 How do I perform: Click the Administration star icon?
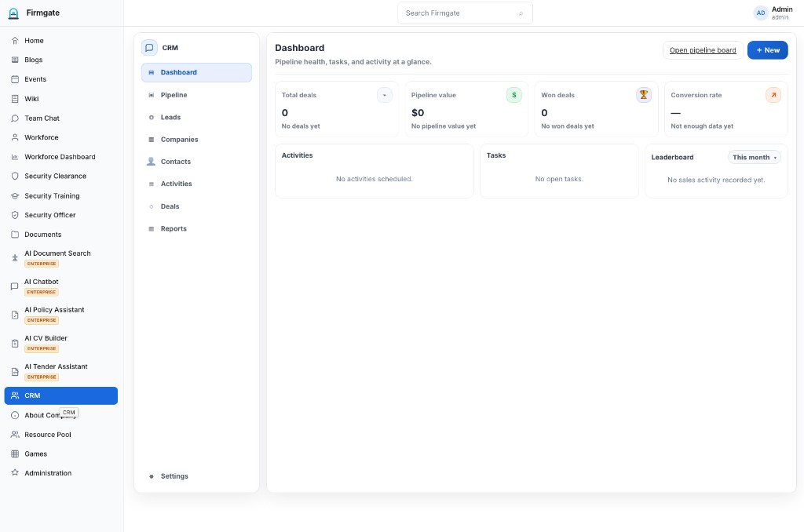(x=15, y=472)
